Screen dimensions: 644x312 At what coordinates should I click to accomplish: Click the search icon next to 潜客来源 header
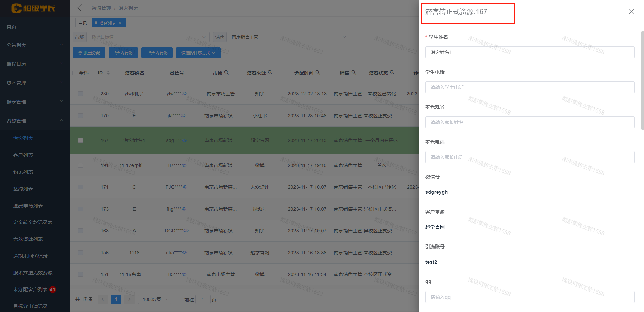point(270,72)
